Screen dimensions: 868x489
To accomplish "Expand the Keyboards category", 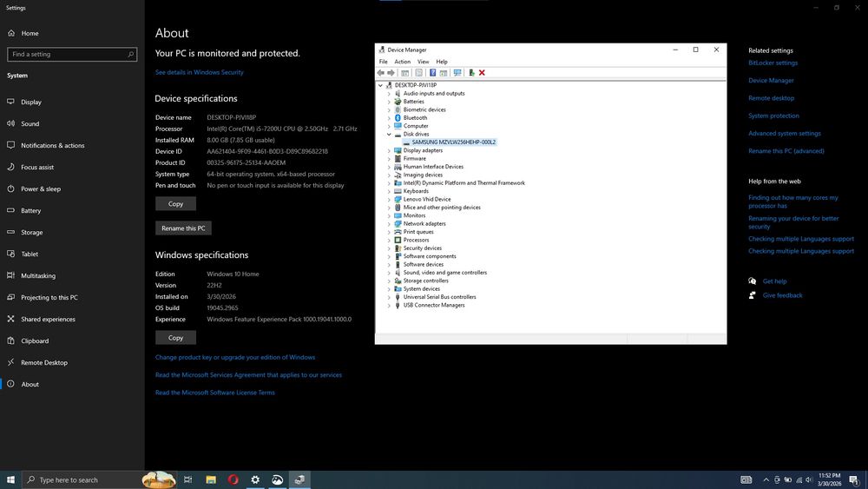I will point(389,191).
